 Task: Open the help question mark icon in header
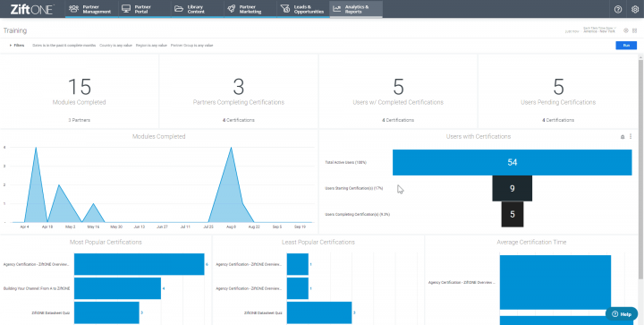click(618, 9)
